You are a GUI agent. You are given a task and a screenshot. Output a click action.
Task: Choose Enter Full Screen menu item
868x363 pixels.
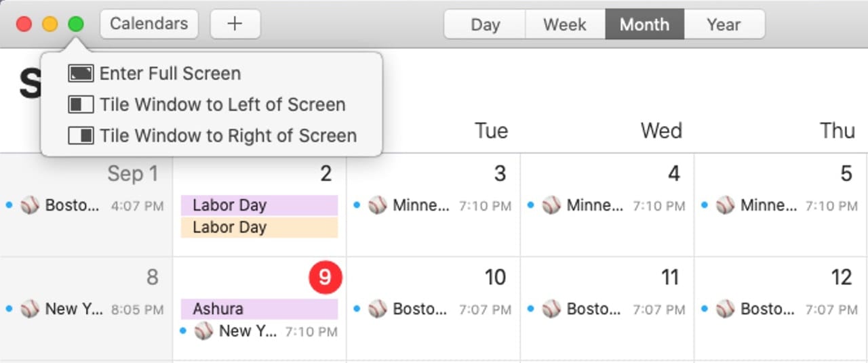coord(170,73)
